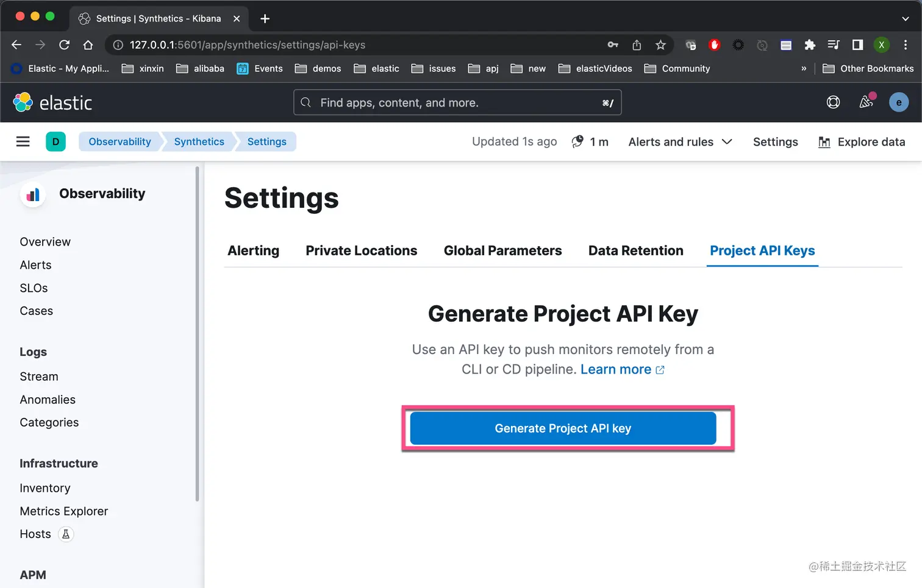Click the browser address bar URL
This screenshot has width=922, height=588.
pos(248,44)
